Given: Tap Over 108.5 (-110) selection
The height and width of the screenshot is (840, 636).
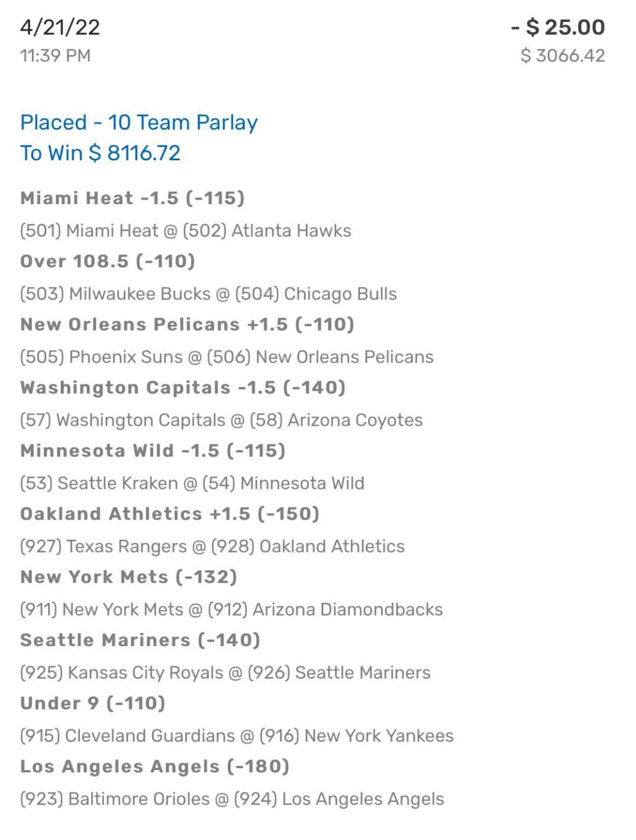Looking at the screenshot, I should [x=108, y=261].
